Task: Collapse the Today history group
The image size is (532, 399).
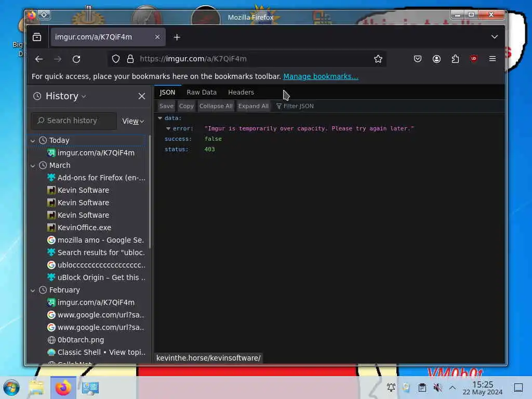Action: (33, 140)
